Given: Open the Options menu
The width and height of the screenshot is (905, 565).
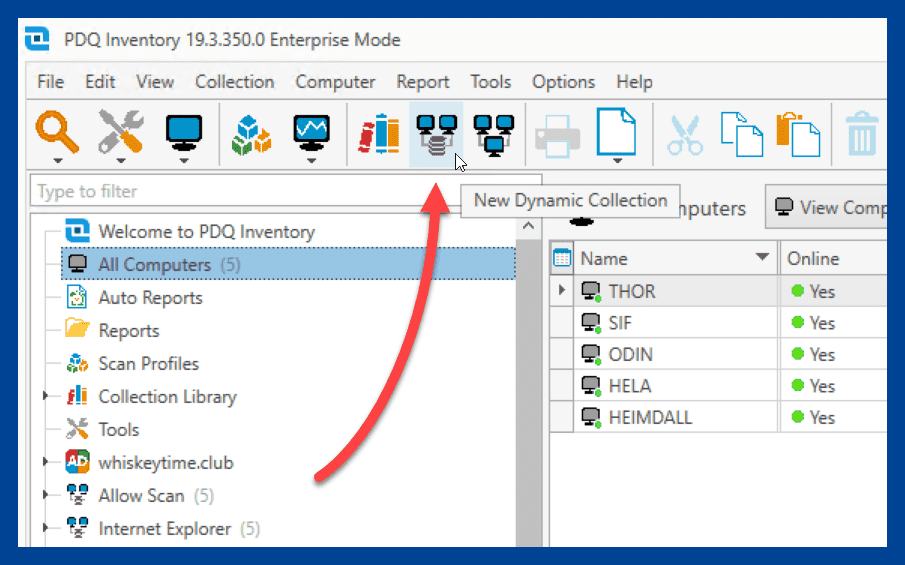Looking at the screenshot, I should click(x=563, y=82).
